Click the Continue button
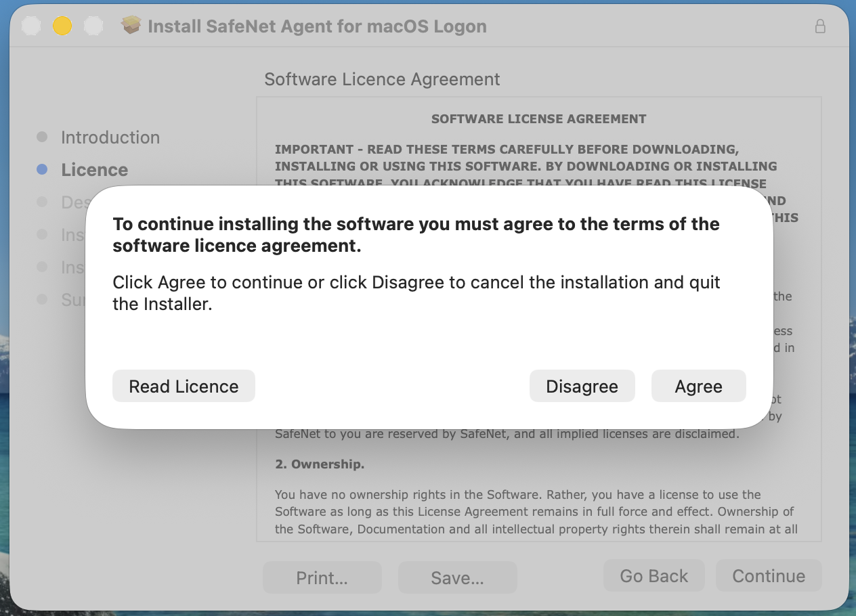This screenshot has height=616, width=856. pos(769,576)
